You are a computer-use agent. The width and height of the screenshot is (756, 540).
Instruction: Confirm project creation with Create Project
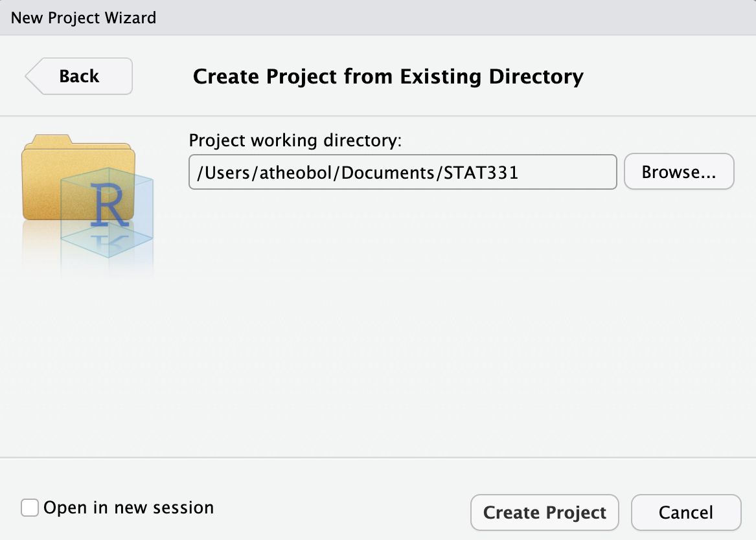click(544, 512)
